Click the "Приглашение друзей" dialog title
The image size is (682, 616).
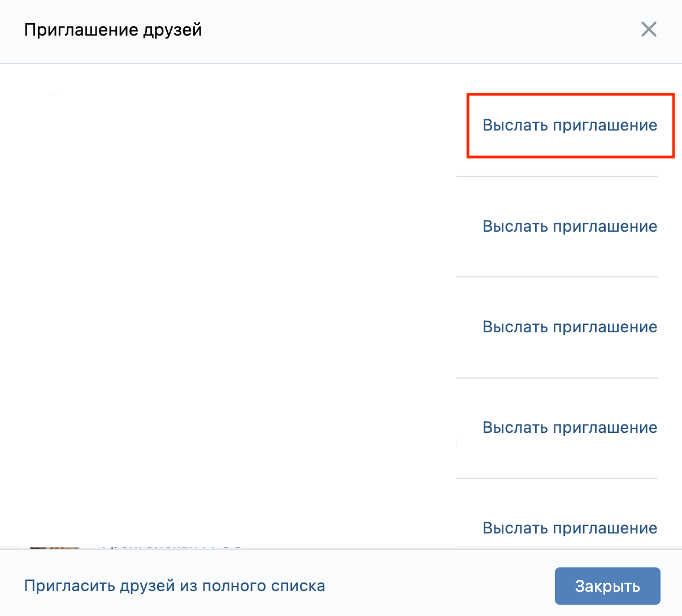(x=113, y=30)
